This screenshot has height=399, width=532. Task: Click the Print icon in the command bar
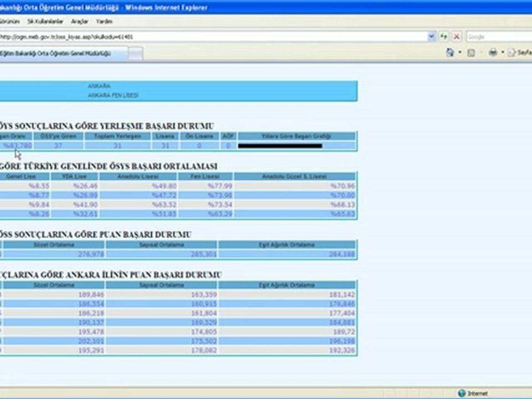tap(493, 52)
